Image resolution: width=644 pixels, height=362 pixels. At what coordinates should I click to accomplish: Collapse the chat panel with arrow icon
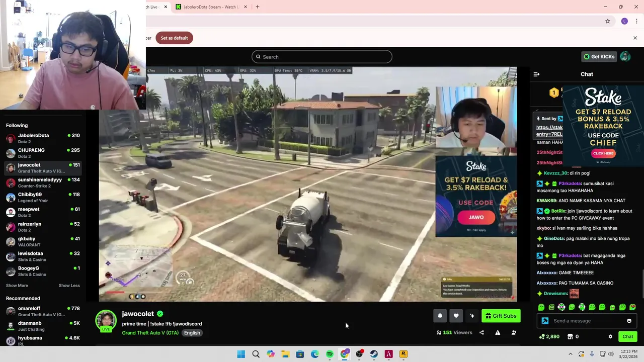coord(536,74)
